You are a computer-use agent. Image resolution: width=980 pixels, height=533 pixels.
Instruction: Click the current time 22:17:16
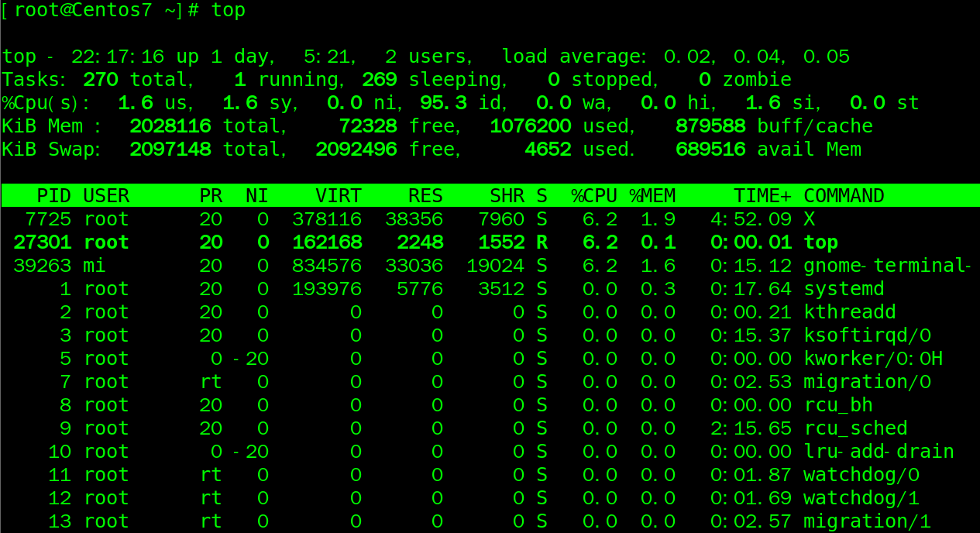point(118,57)
